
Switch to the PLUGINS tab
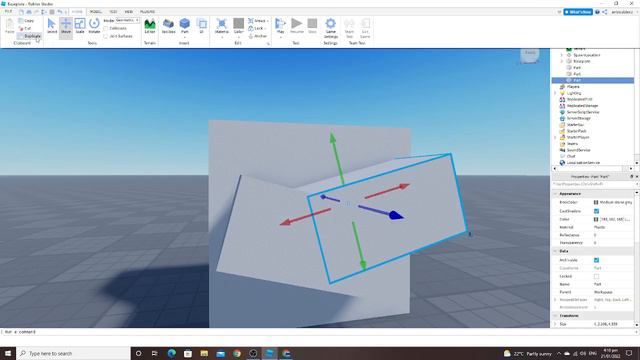tap(147, 11)
